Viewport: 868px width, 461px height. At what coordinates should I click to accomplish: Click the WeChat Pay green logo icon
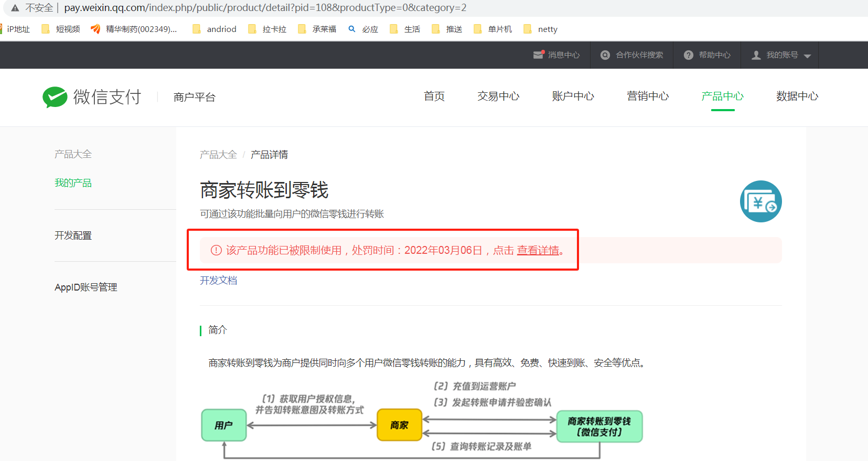click(x=55, y=97)
